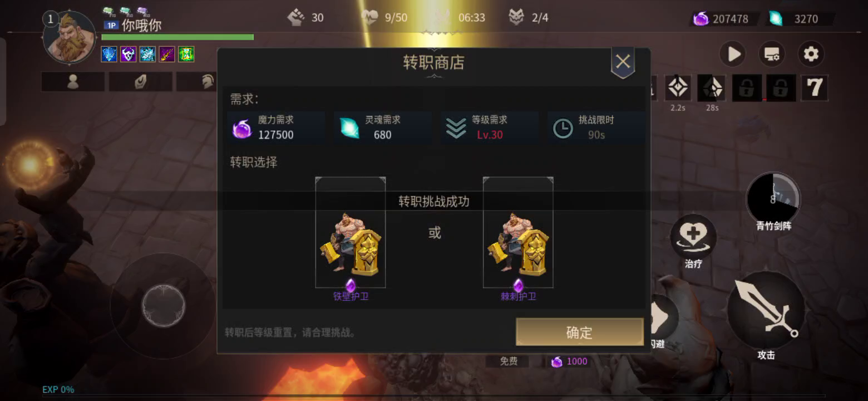Tap the virtual joystick center
The height and width of the screenshot is (401, 868).
163,305
